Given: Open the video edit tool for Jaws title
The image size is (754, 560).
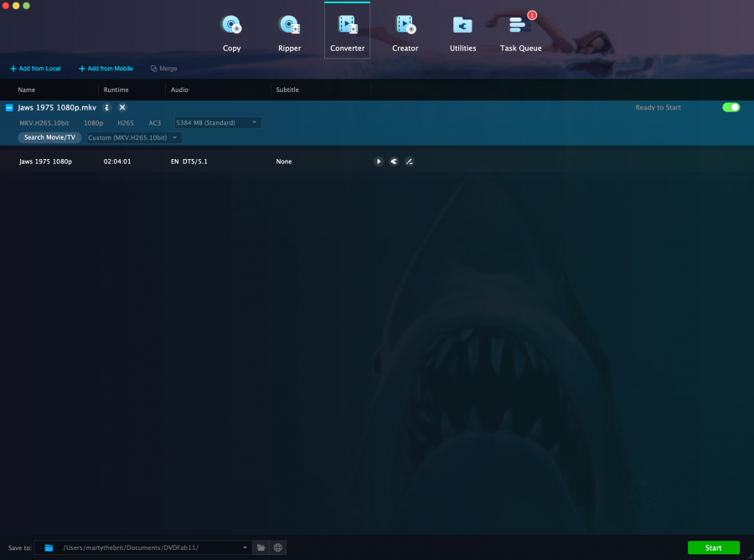Looking at the screenshot, I should pos(410,162).
